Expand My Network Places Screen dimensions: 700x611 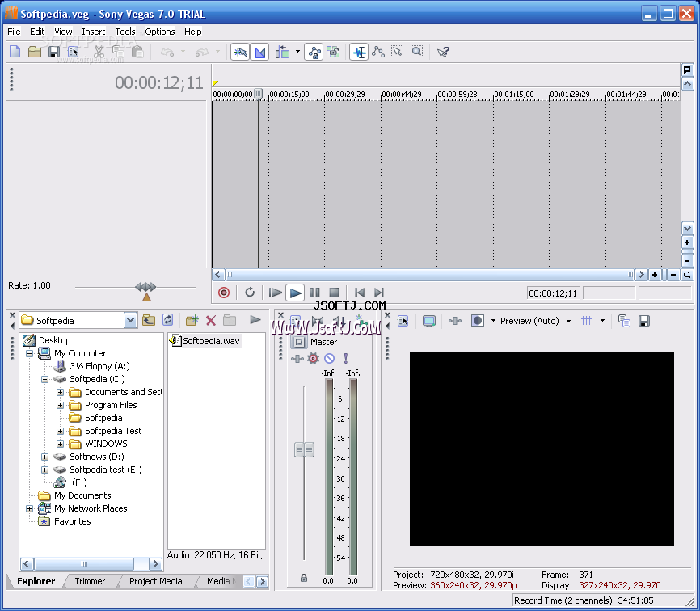(29, 509)
